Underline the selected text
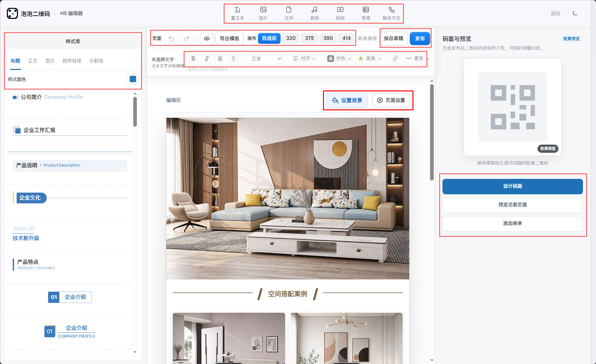 pos(220,58)
